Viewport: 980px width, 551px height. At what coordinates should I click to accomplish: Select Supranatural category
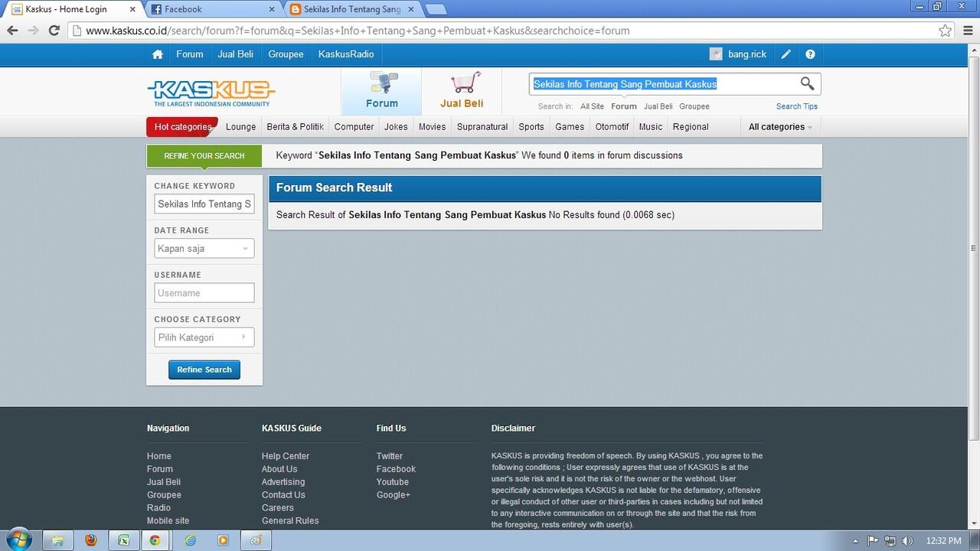coord(482,127)
